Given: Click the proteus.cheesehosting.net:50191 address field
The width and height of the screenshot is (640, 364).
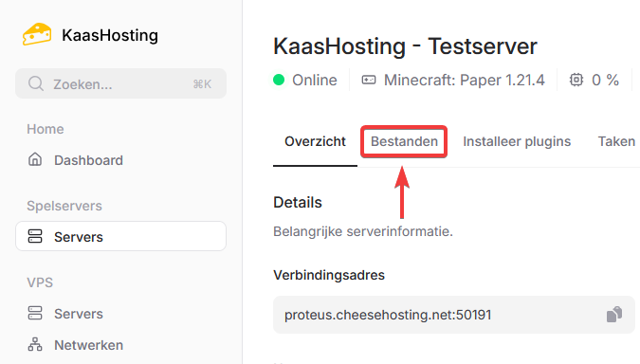Looking at the screenshot, I should point(454,315).
